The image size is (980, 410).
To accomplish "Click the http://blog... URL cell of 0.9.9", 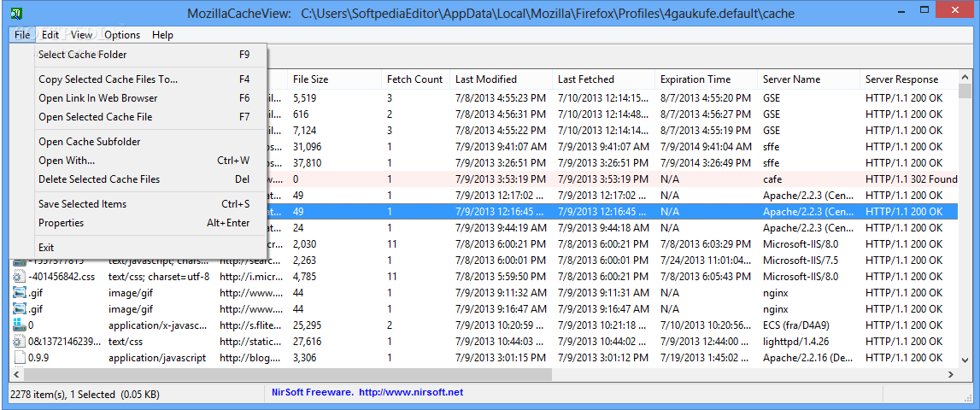I will (x=250, y=358).
